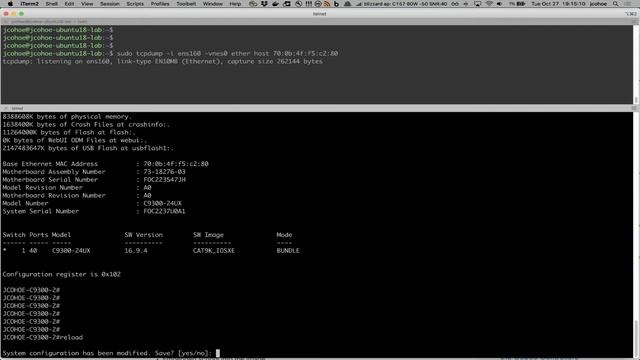Minimize iTerm2 window with yellow button
The height and width of the screenshot is (360, 640).
coord(14,13)
